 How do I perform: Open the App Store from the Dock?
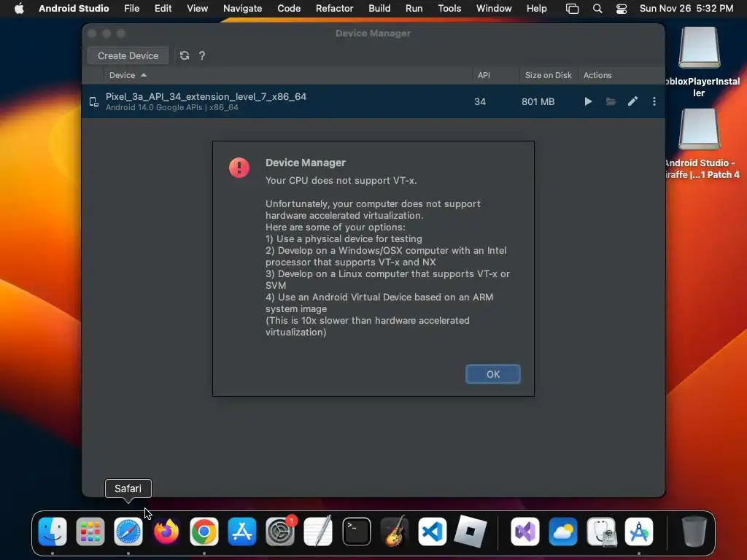242,532
